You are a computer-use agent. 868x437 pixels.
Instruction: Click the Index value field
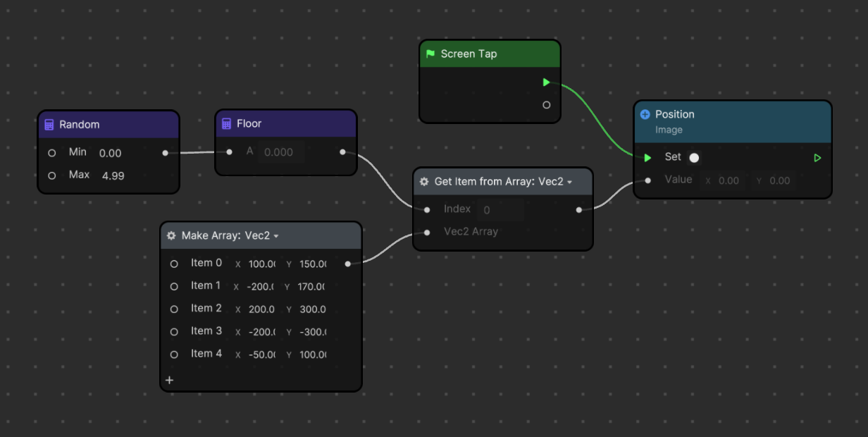point(501,210)
